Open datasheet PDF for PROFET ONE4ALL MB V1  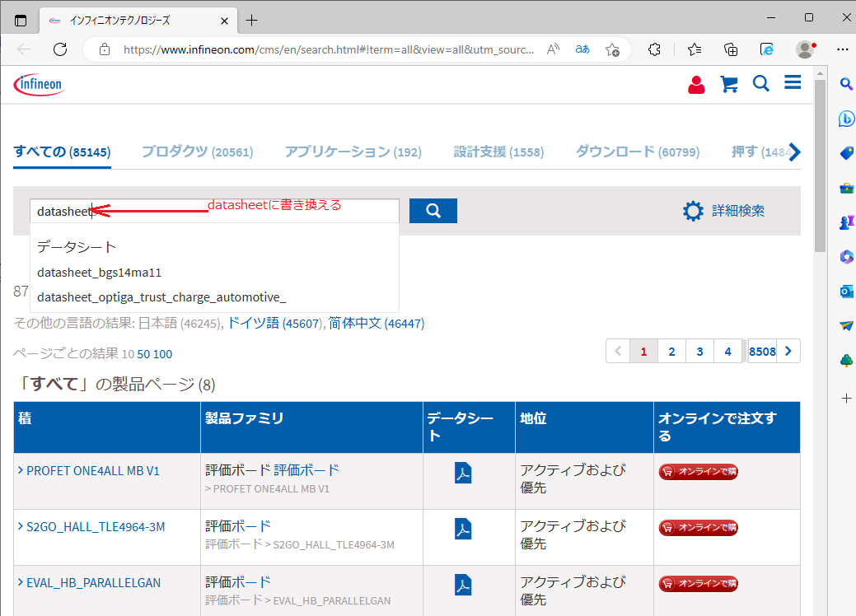pyautogui.click(x=463, y=473)
